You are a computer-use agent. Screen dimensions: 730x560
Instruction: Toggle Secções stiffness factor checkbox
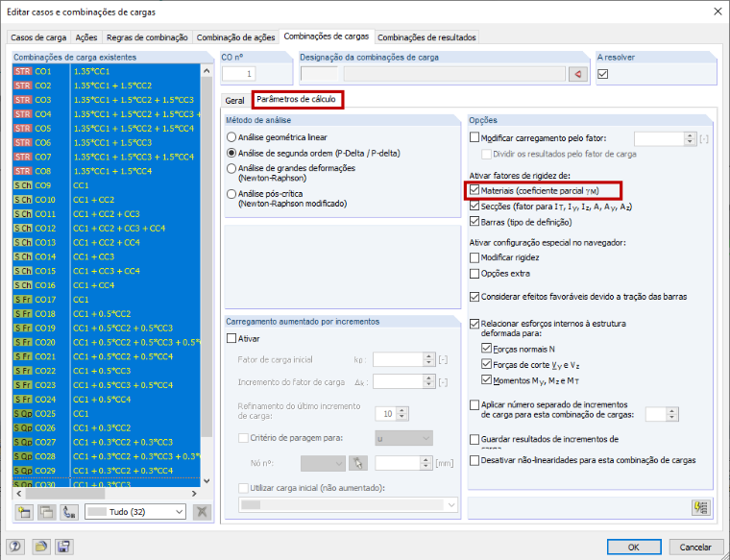pyautogui.click(x=474, y=206)
